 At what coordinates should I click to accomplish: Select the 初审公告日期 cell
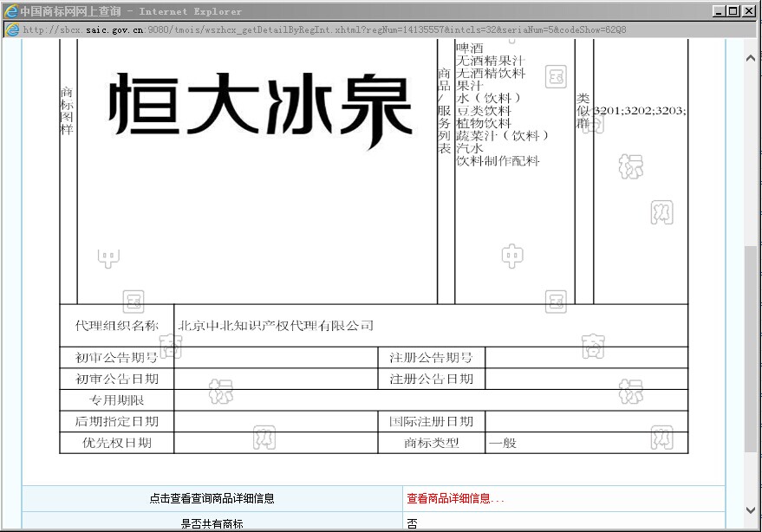click(x=117, y=379)
